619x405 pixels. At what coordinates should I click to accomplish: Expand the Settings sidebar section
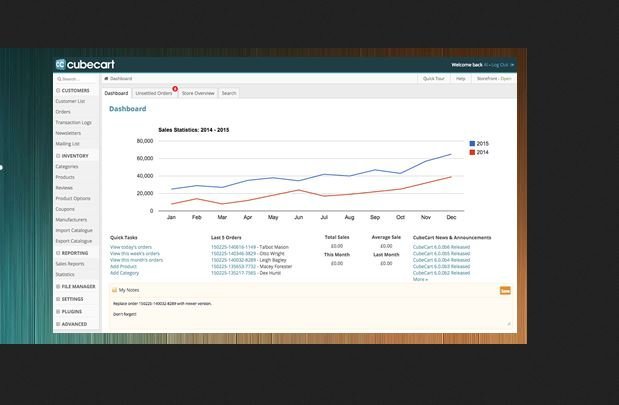pyautogui.click(x=72, y=299)
